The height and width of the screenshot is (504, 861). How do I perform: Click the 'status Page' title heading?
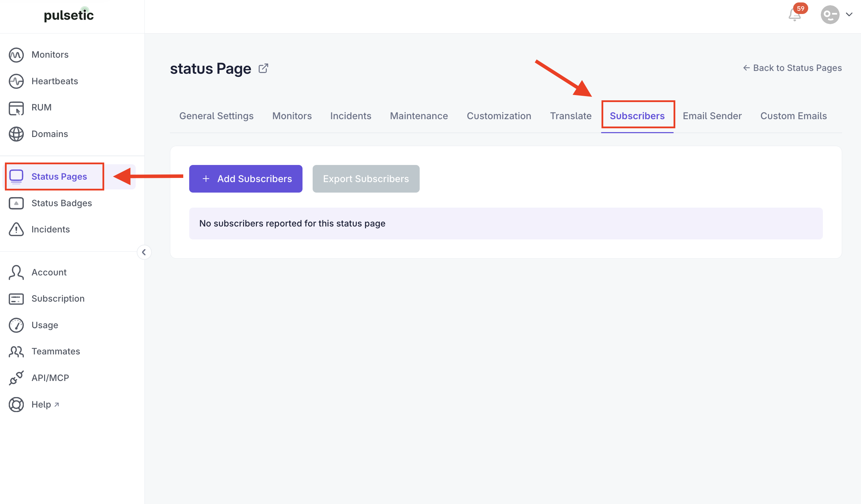211,69
